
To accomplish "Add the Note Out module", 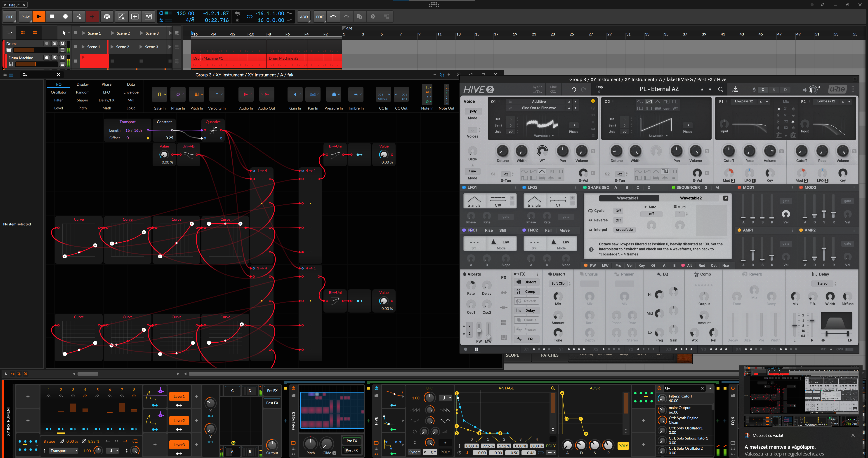I will click(x=446, y=95).
